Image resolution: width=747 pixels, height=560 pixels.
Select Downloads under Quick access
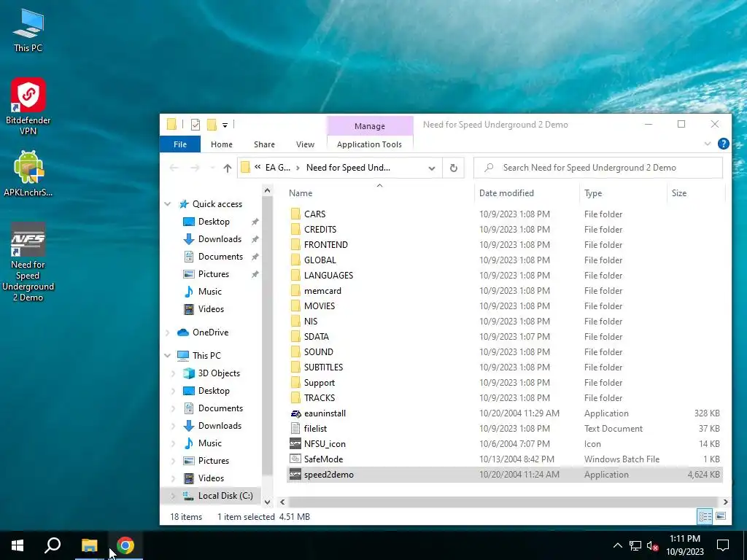220,239
